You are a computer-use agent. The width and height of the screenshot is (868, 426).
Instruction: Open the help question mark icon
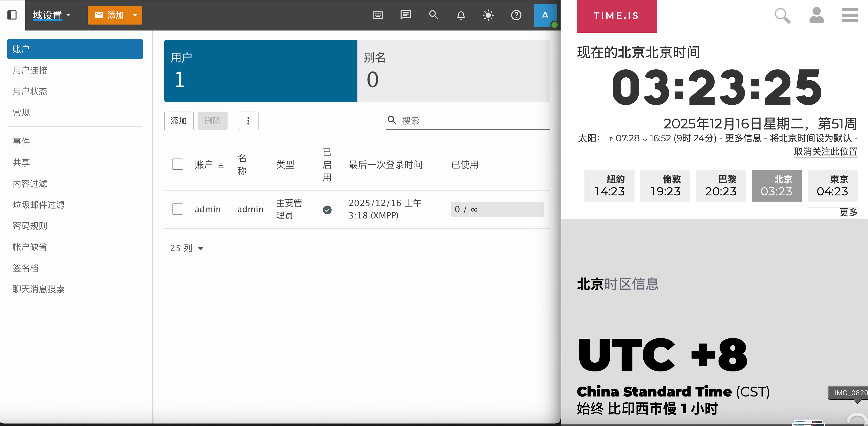click(x=516, y=15)
